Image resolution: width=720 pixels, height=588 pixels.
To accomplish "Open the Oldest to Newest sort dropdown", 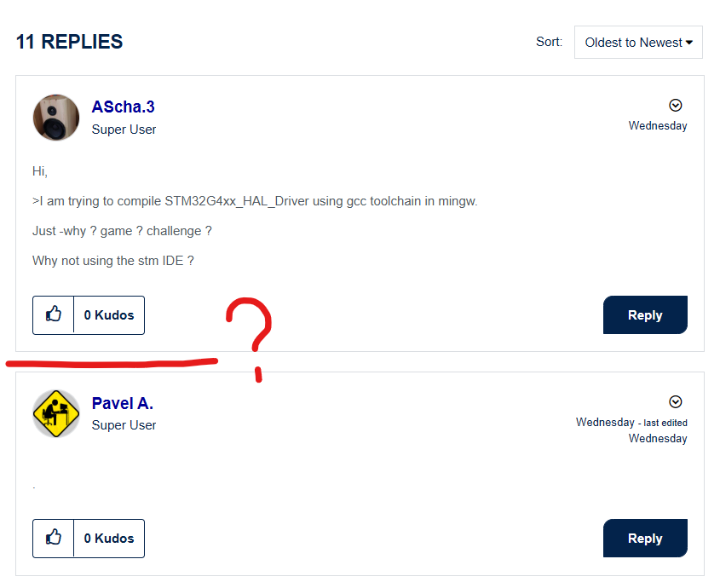I will [638, 43].
